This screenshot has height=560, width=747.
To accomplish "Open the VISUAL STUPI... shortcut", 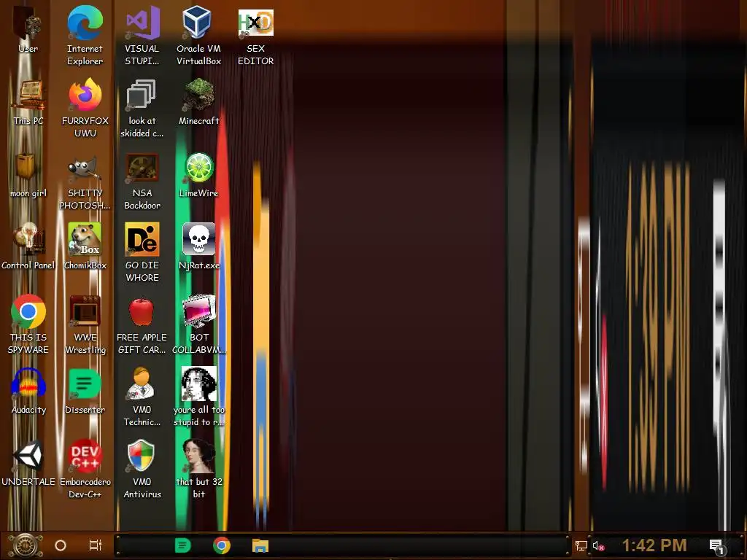I will [142, 36].
